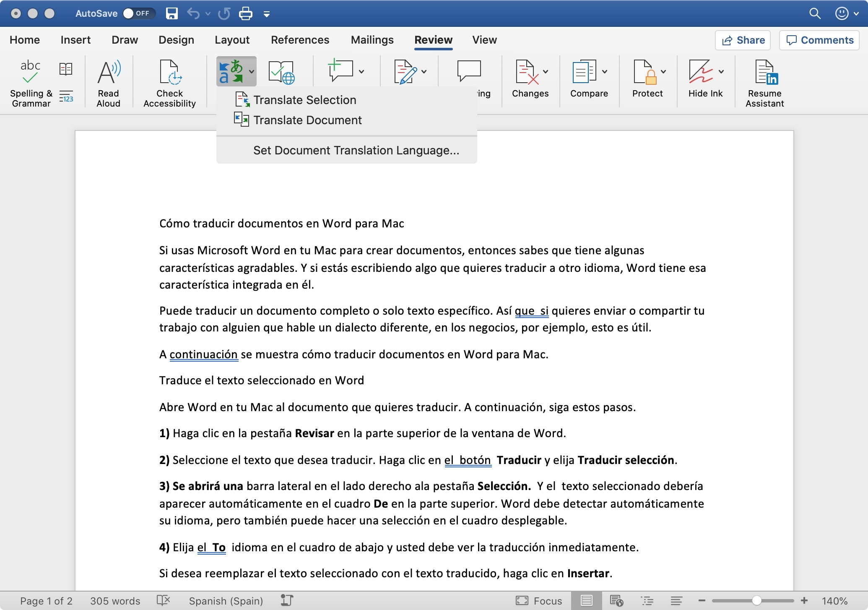This screenshot has width=868, height=610.
Task: Click the Save floppy disk icon
Action: pyautogui.click(x=172, y=13)
